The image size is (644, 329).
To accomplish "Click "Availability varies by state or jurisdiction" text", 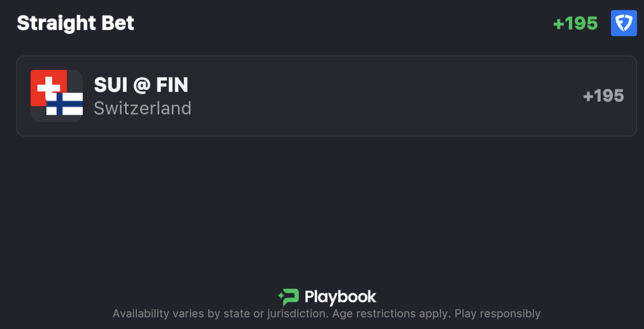I will (x=220, y=313).
